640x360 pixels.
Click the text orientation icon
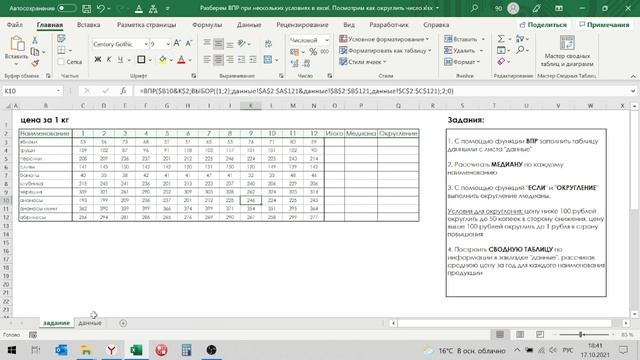(242, 43)
